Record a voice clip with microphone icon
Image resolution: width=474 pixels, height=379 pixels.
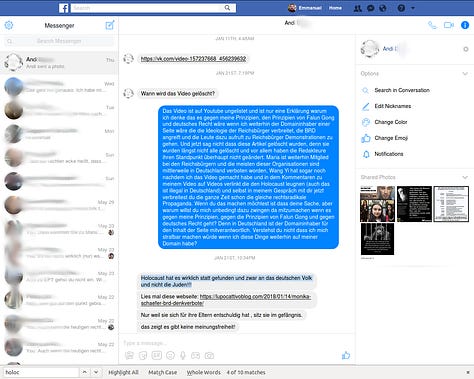183,356
